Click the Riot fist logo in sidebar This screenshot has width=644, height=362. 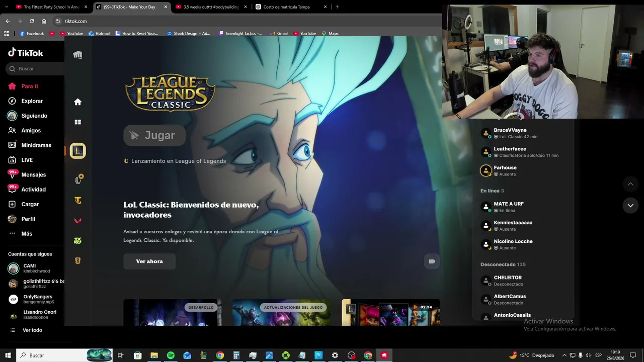click(x=77, y=55)
